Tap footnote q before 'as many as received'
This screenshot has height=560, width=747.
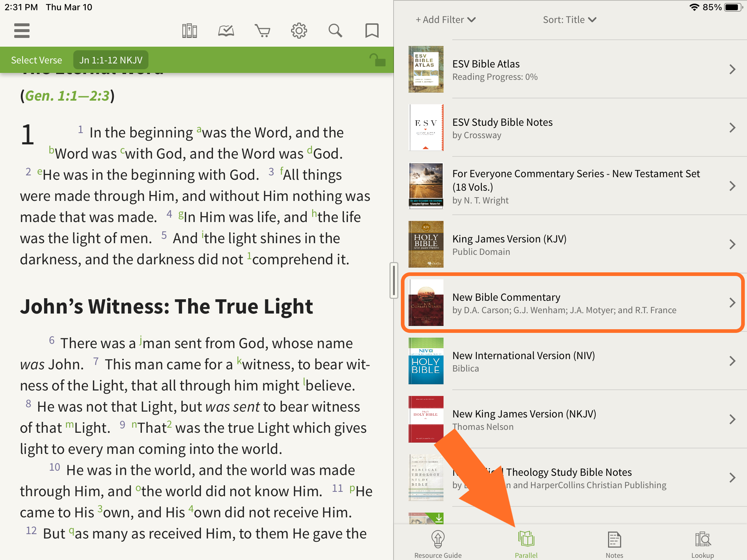coord(71,531)
